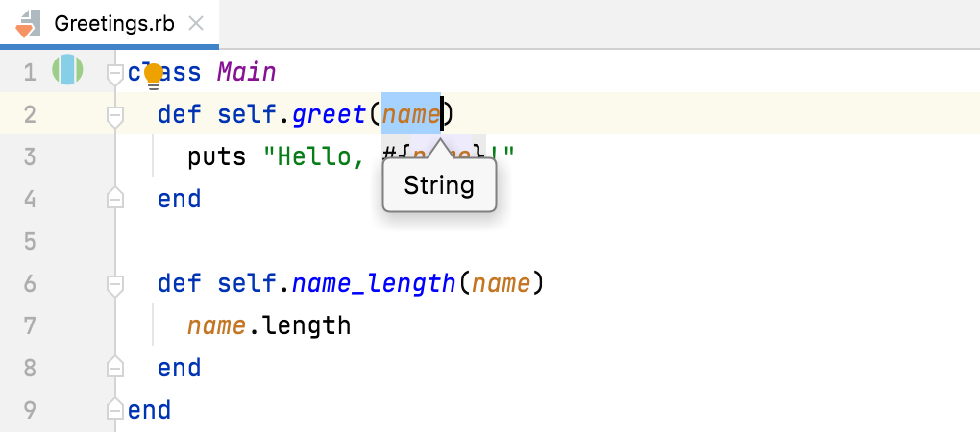Click the String type tooltip popup
The width and height of the screenshot is (980, 432).
coord(439,185)
